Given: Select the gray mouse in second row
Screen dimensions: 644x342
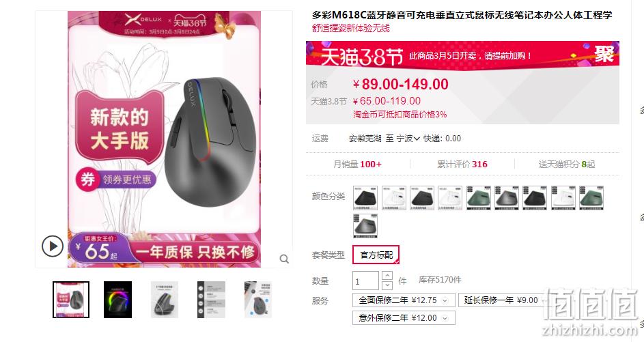Looking at the screenshot, I should pyautogui.click(x=365, y=225).
